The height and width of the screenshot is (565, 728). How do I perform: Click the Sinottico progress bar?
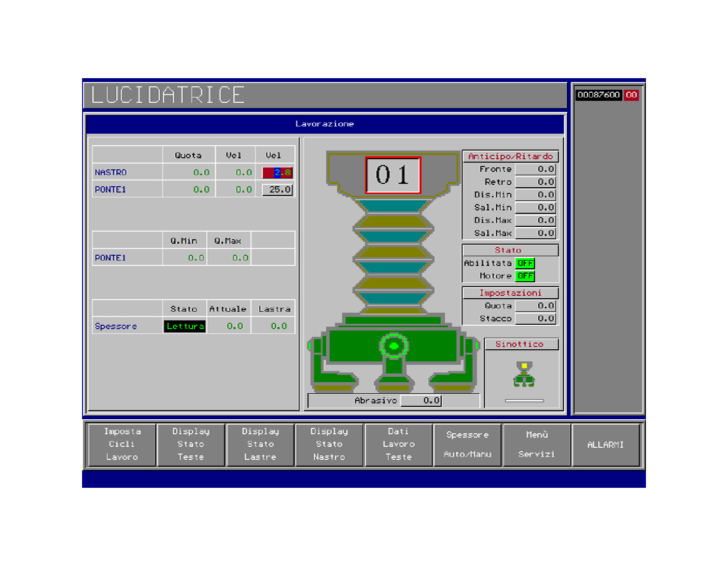coord(524,400)
